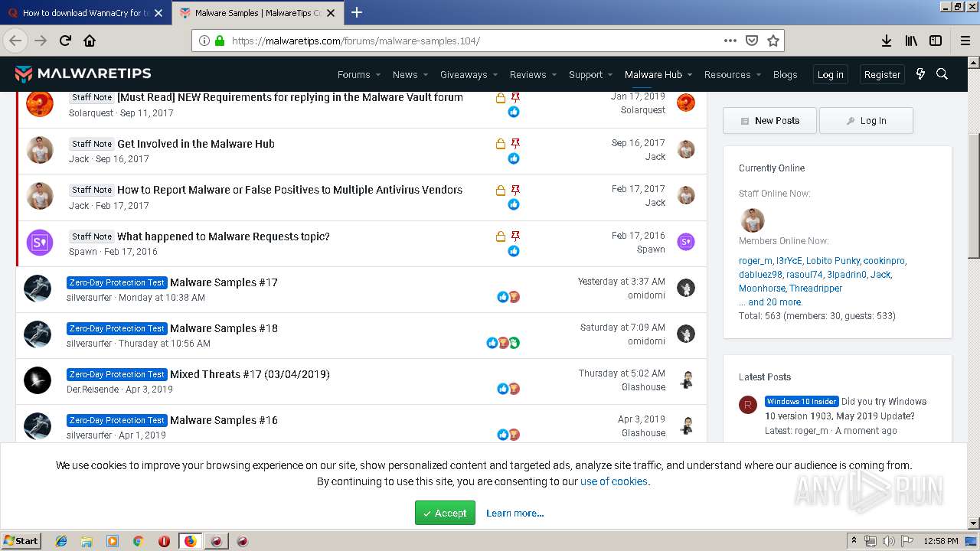Open the Downloads arrow in toolbar

[x=886, y=41]
